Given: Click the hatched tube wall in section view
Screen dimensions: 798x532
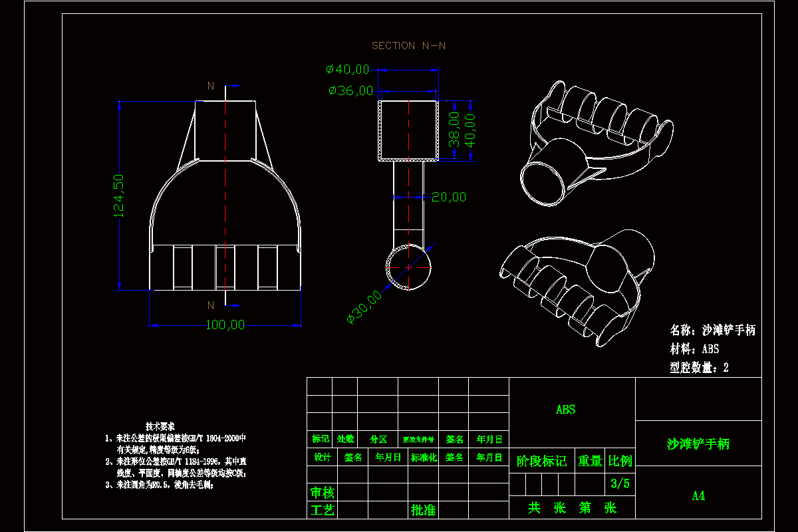Looking at the screenshot, I should click(380, 130).
